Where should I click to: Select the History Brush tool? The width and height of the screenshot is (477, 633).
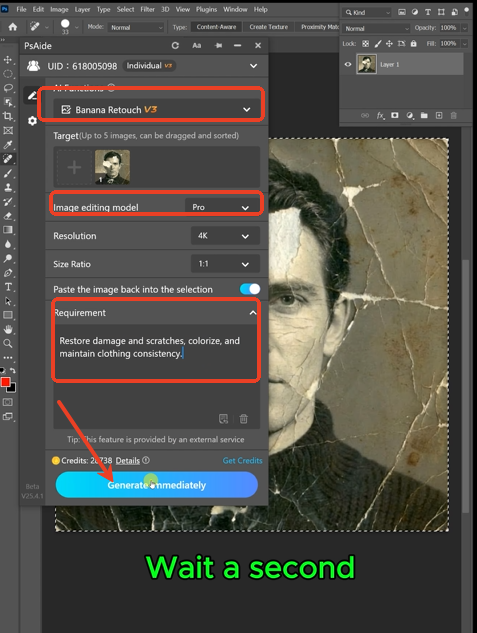8,201
